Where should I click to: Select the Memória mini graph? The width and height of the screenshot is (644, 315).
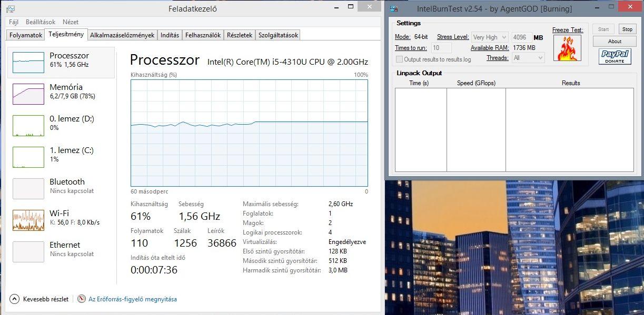click(x=28, y=94)
